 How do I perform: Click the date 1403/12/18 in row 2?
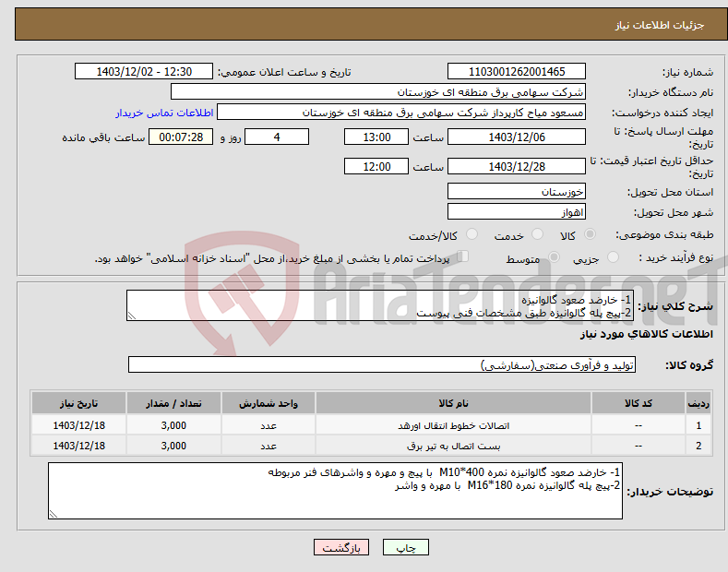coord(79,446)
